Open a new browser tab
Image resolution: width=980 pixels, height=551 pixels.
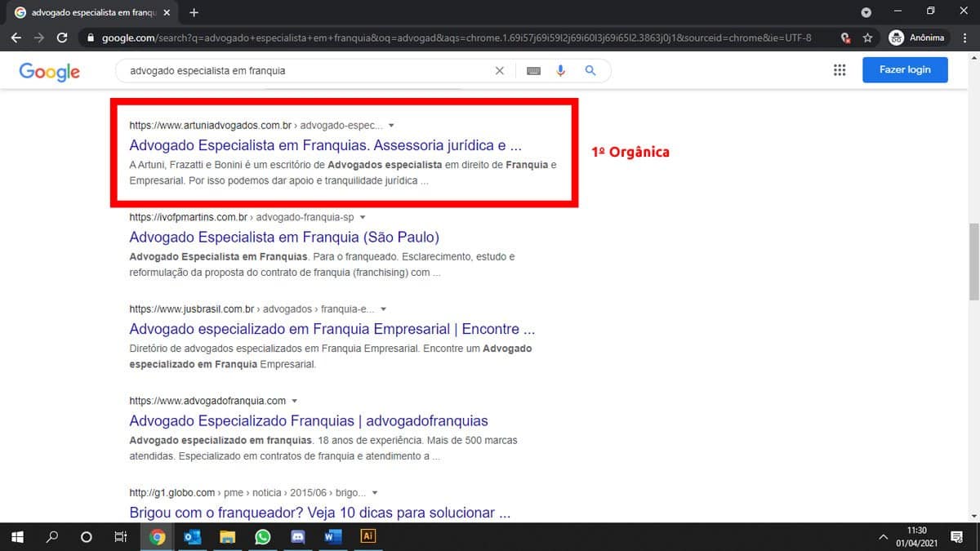(x=194, y=12)
